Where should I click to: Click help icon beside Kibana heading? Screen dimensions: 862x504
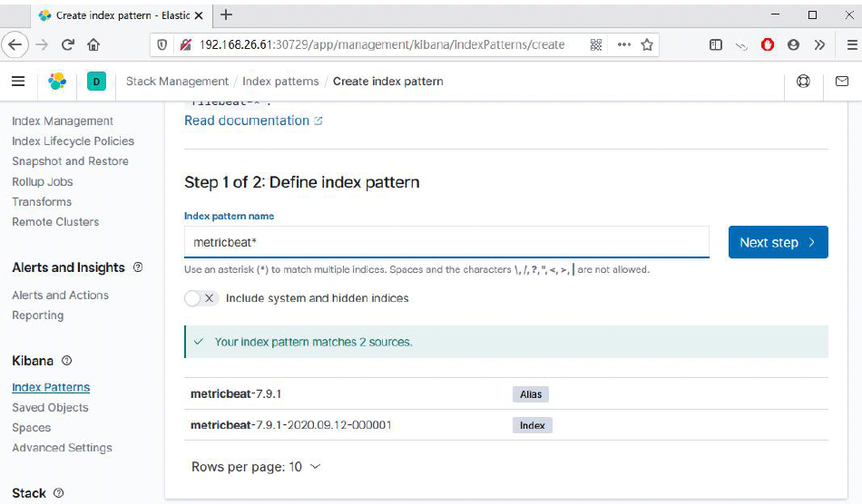66,360
